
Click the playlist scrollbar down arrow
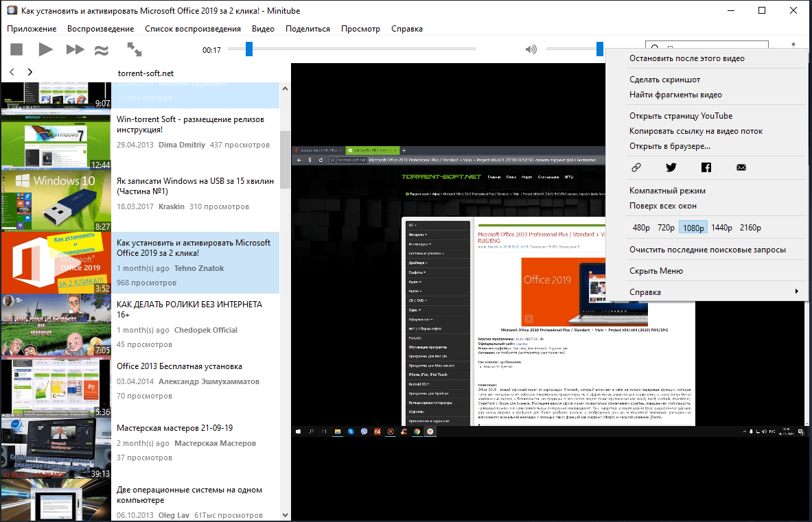point(285,515)
